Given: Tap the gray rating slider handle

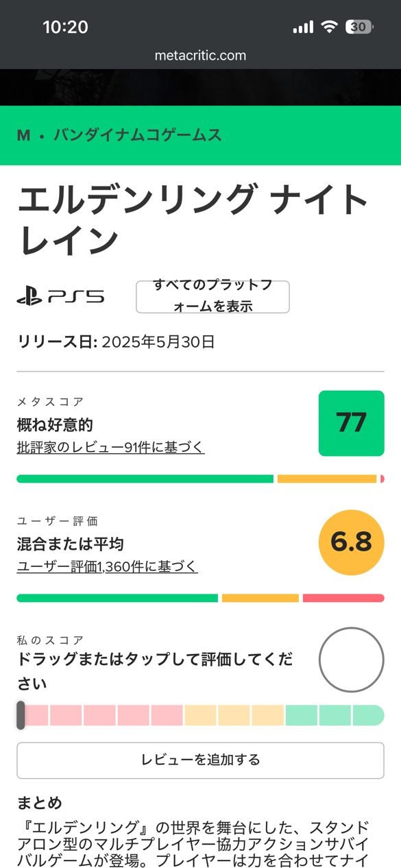Looking at the screenshot, I should 21,715.
